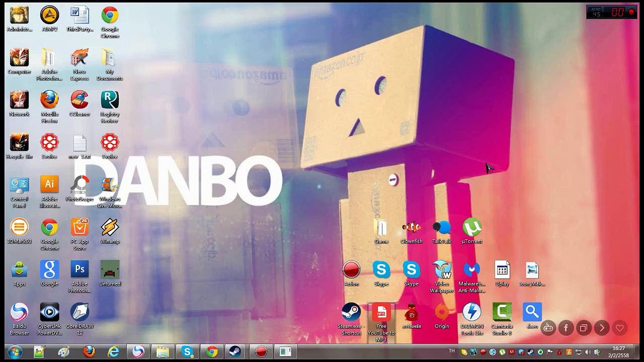Open Free YouTube to MP3 shortcut
644x362 pixels.
[381, 322]
